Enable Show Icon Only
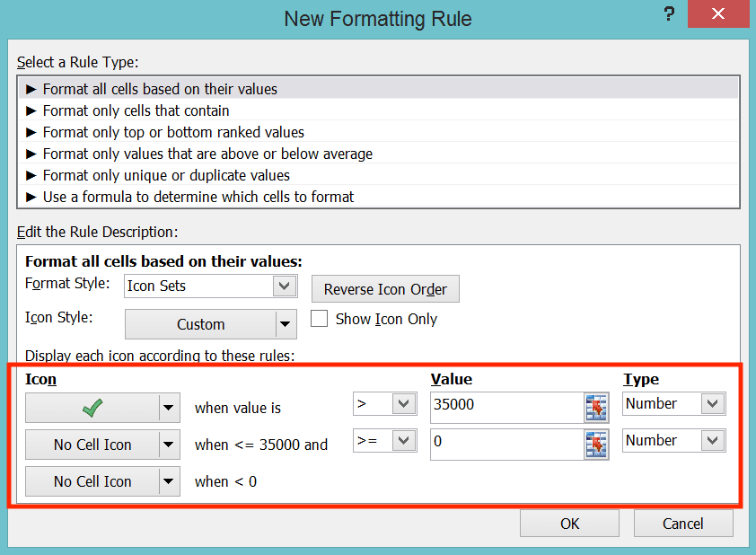 pos(319,319)
